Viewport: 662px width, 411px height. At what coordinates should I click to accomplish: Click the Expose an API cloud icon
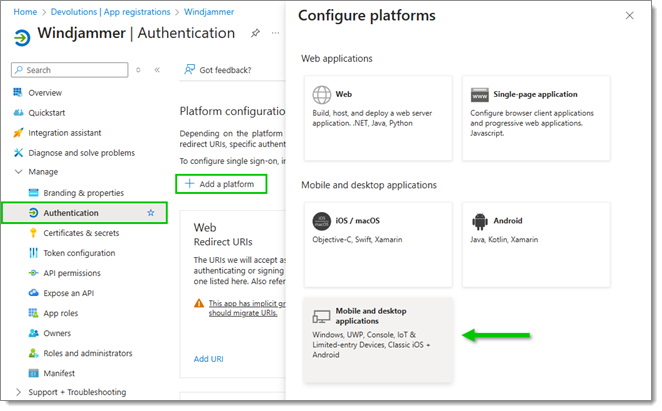pyautogui.click(x=33, y=293)
